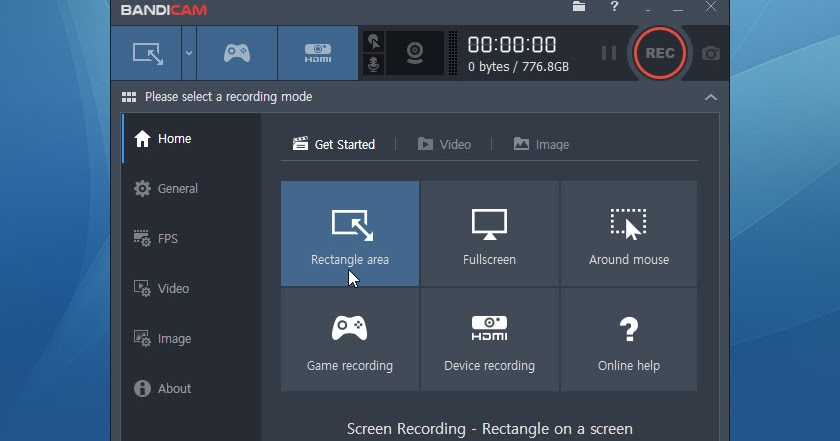
Task: Toggle the mouse cursor effect icon
Action: pyautogui.click(x=374, y=41)
